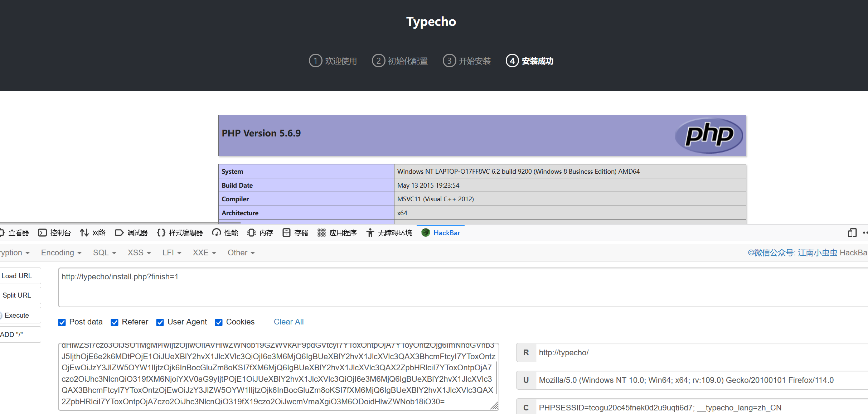Click the PHP logo image
Screen dimensions: 868x414
pos(708,135)
